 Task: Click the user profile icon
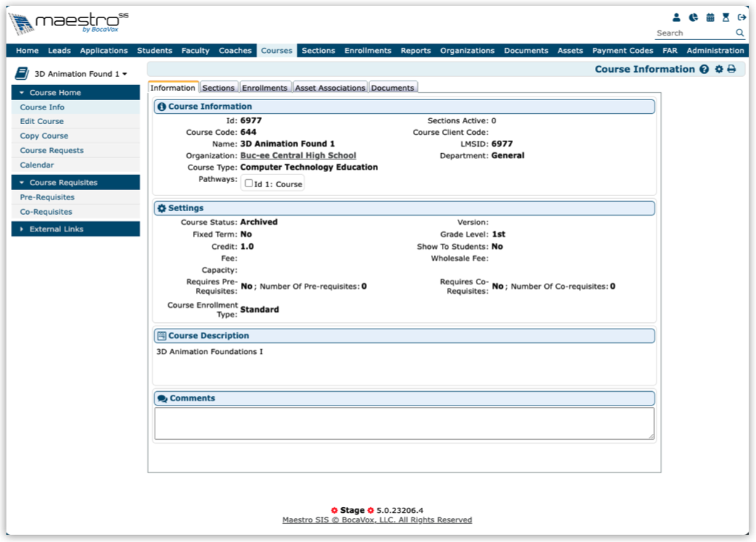[x=676, y=17]
